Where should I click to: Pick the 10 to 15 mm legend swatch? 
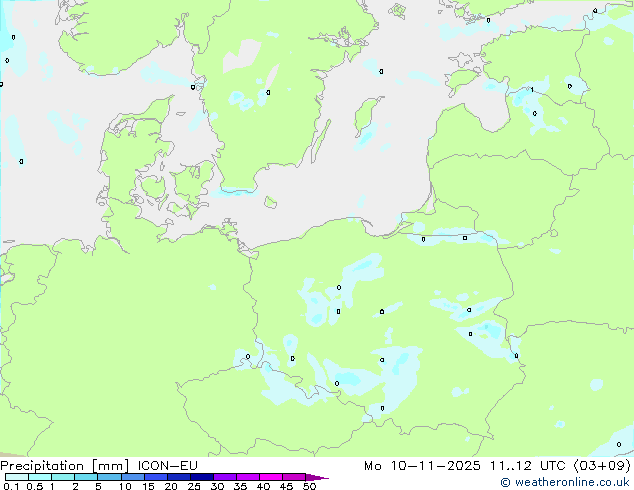[x=133, y=477]
